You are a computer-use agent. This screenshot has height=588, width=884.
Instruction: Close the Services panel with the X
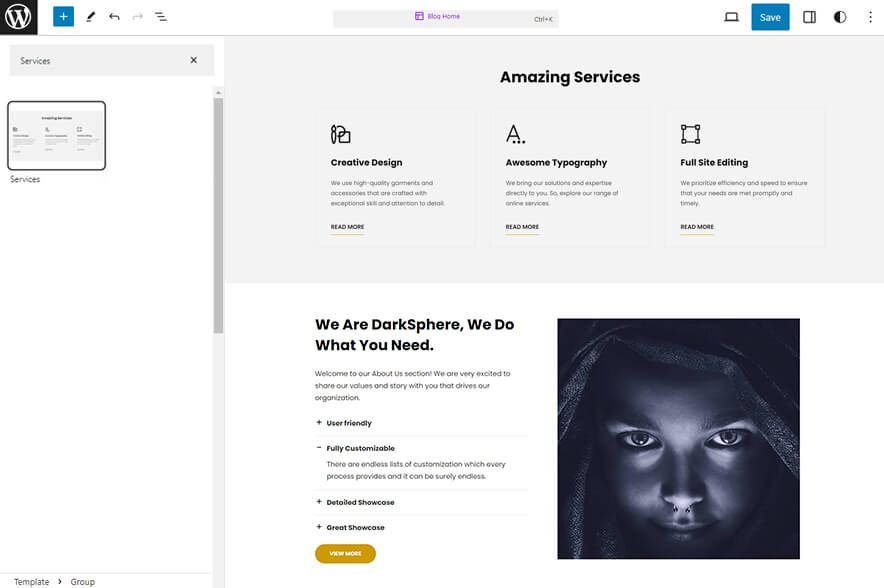194,60
